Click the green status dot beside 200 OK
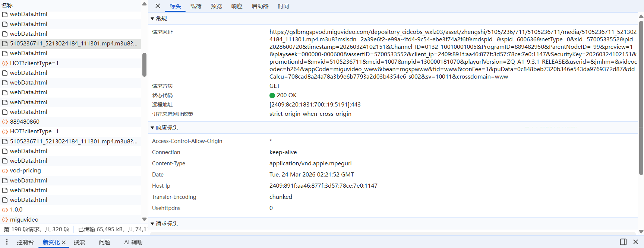The image size is (644, 248). coord(272,95)
